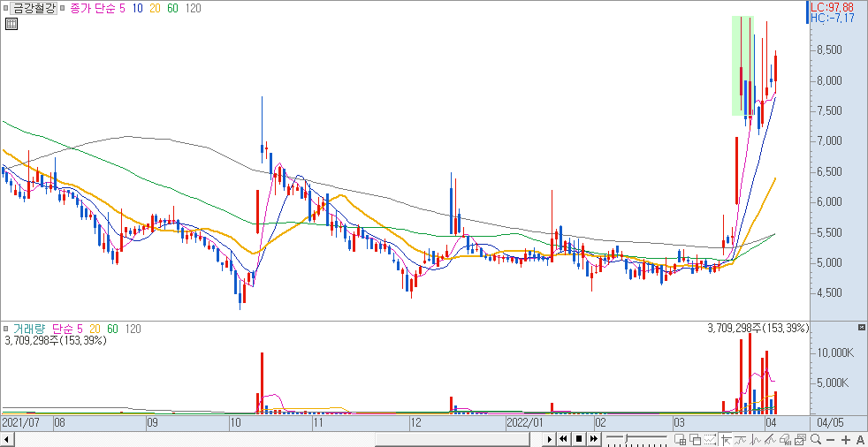Screen dimensions: 868x447
Task: Open the data table grid icon
Action: [11, 24]
